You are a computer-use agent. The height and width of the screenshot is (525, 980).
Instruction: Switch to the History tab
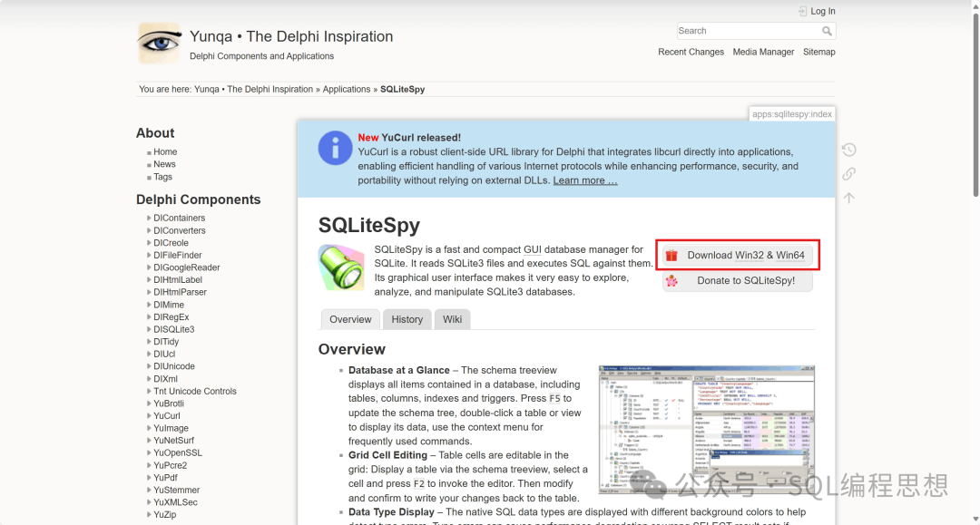(407, 319)
